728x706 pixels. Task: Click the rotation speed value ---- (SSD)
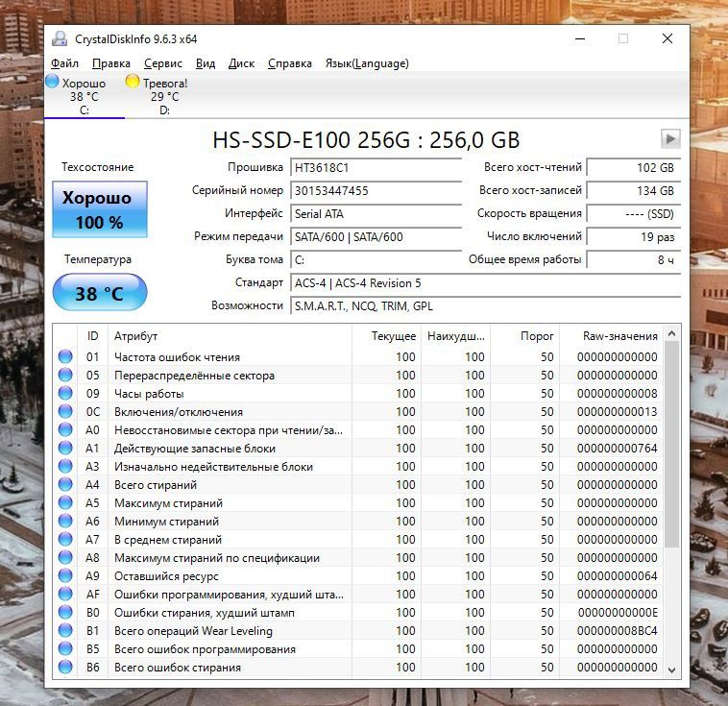tap(633, 213)
